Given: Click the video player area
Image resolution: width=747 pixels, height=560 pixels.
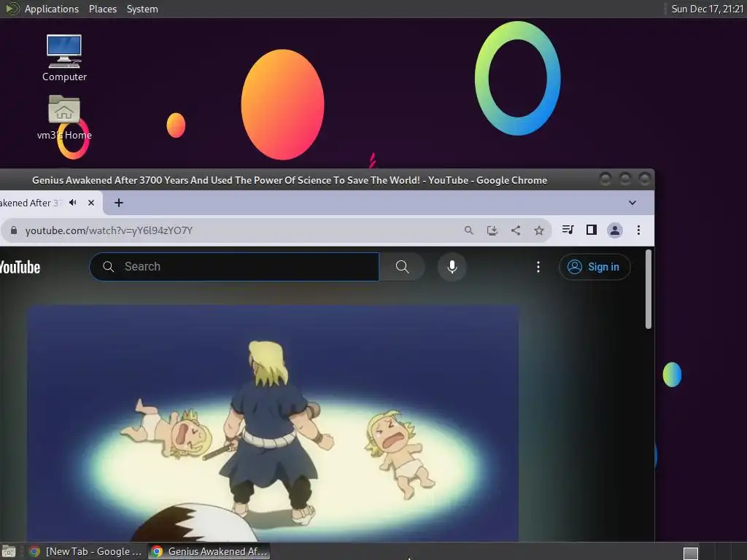Looking at the screenshot, I should 273,424.
